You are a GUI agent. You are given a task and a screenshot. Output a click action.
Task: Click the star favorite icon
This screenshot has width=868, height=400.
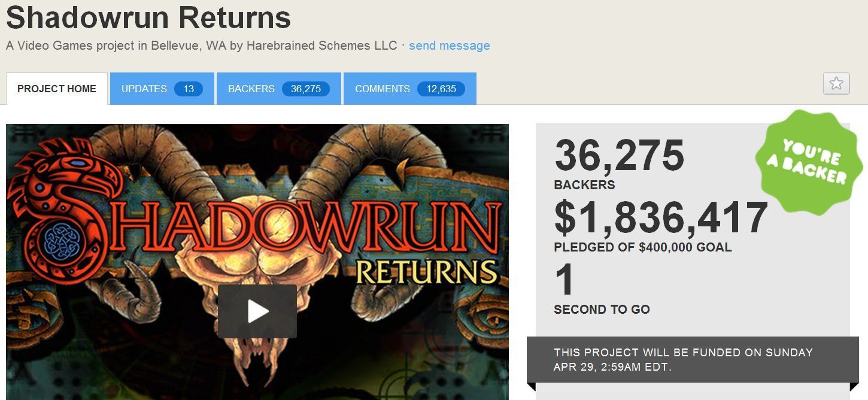coord(836,83)
